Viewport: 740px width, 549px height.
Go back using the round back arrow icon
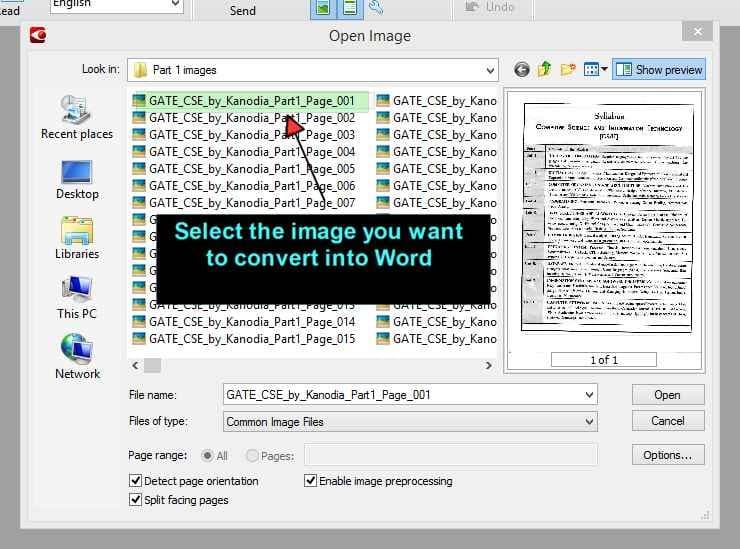tap(521, 70)
